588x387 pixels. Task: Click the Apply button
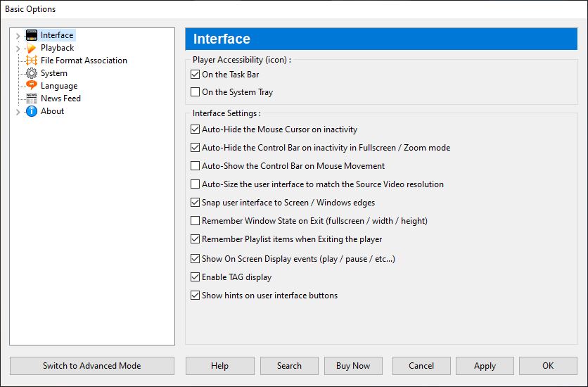point(485,366)
